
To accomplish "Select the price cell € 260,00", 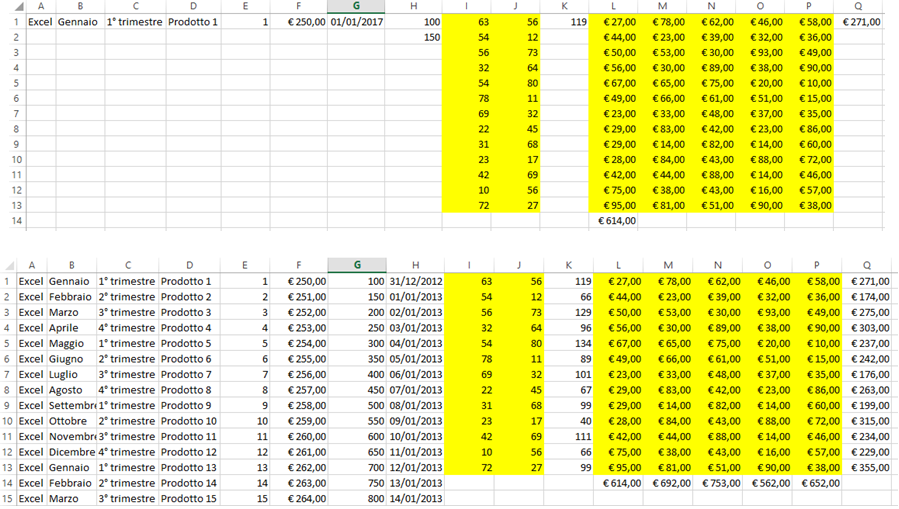I will pos(299,436).
